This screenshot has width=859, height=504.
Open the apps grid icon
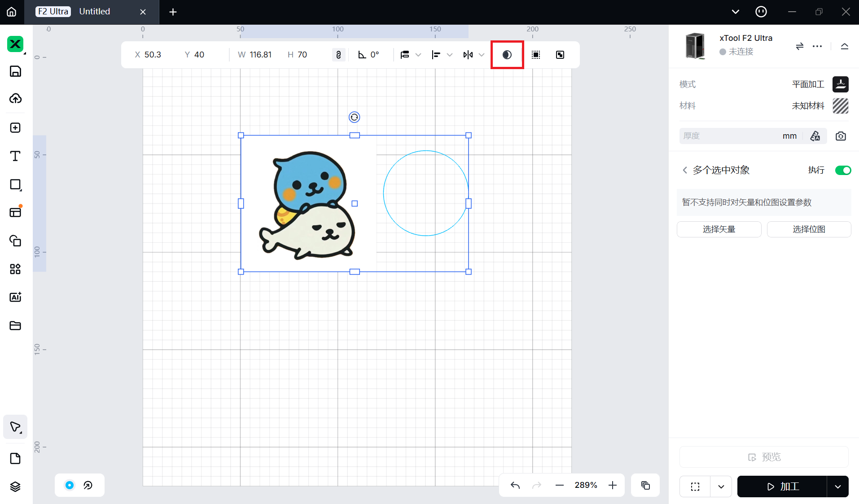pyautogui.click(x=15, y=269)
